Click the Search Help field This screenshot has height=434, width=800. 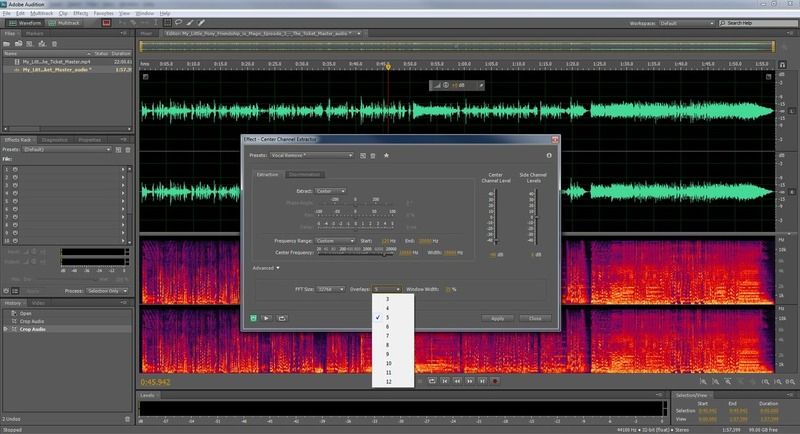(757, 23)
